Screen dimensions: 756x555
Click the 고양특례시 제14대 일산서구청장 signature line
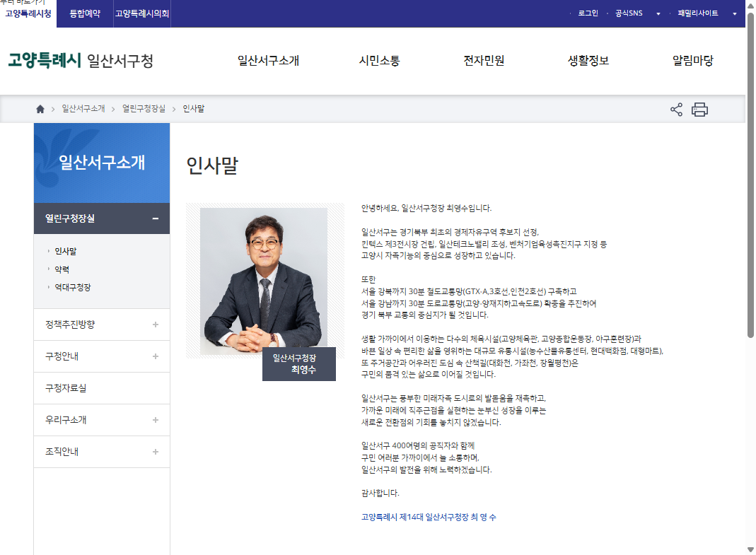coord(429,518)
